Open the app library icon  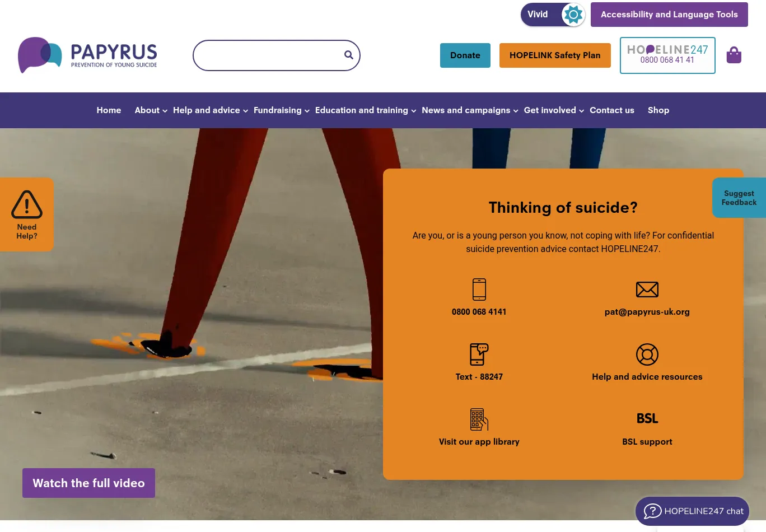pyautogui.click(x=479, y=419)
